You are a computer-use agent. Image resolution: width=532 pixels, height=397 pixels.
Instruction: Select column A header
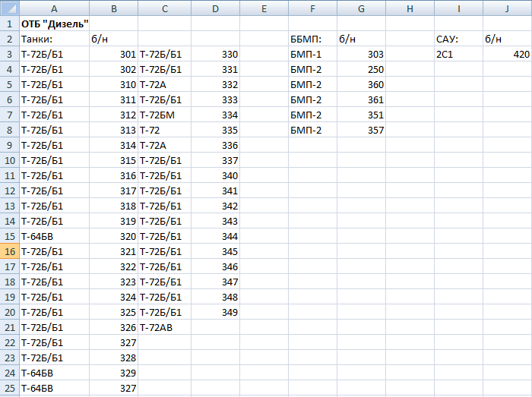54,8
